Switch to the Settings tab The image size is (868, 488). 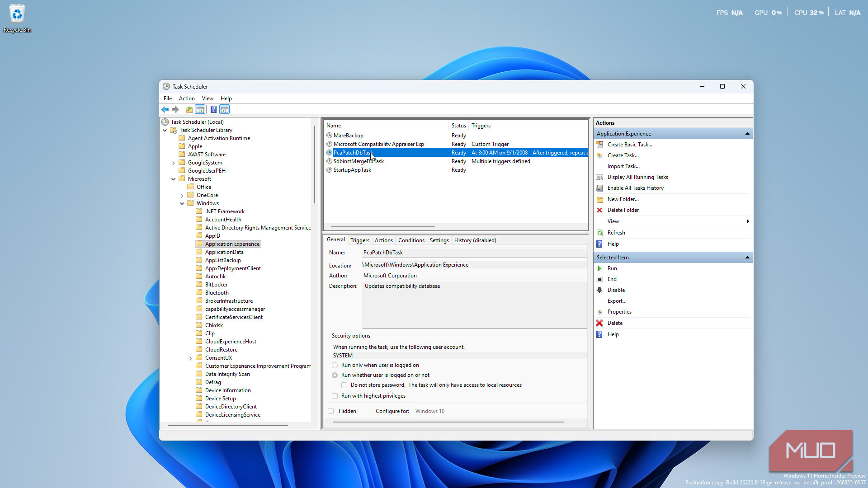(439, 240)
